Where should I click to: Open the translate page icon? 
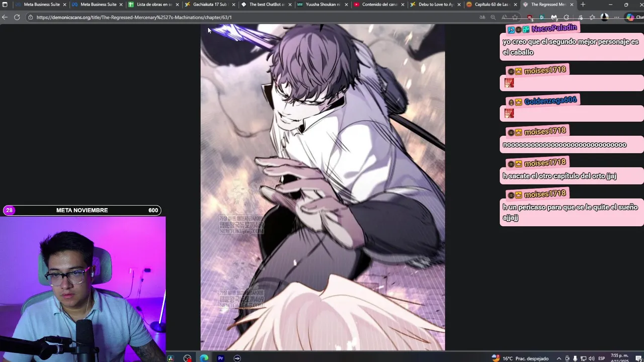[482, 17]
